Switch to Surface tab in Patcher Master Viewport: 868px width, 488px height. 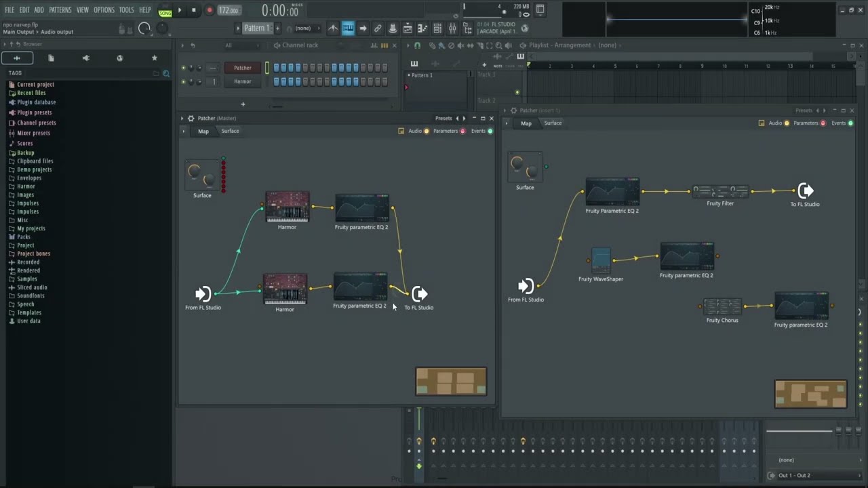[x=230, y=131]
